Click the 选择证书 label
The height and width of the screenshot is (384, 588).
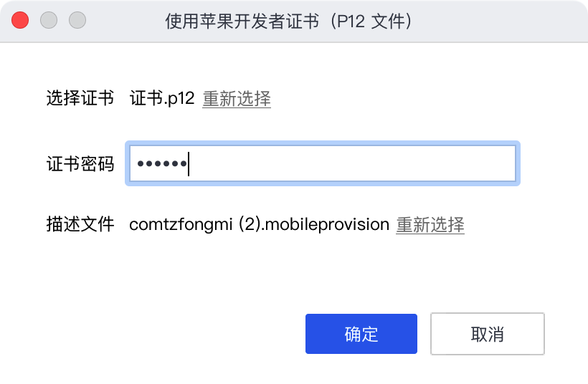(80, 99)
